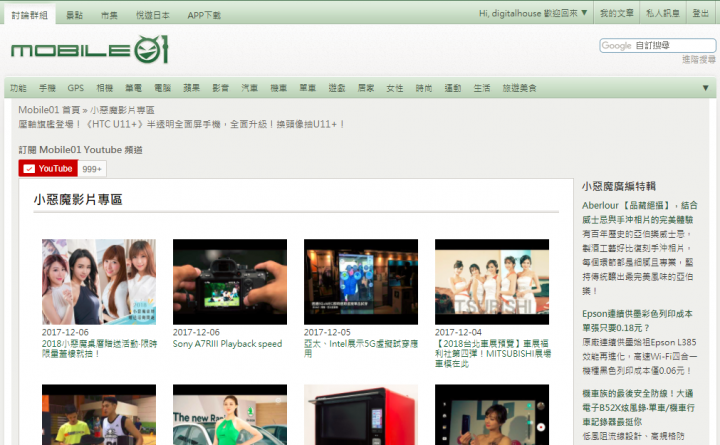Open the 筆電 category
This screenshot has height=445, width=720.
[134, 88]
